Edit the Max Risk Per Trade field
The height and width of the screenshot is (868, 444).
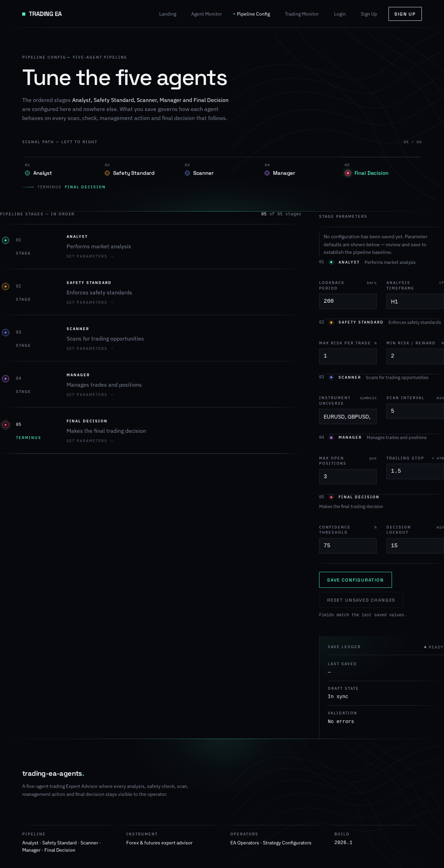(348, 356)
